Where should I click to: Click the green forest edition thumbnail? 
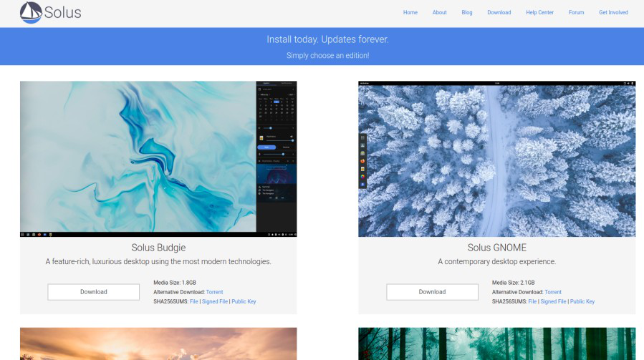tap(497, 344)
